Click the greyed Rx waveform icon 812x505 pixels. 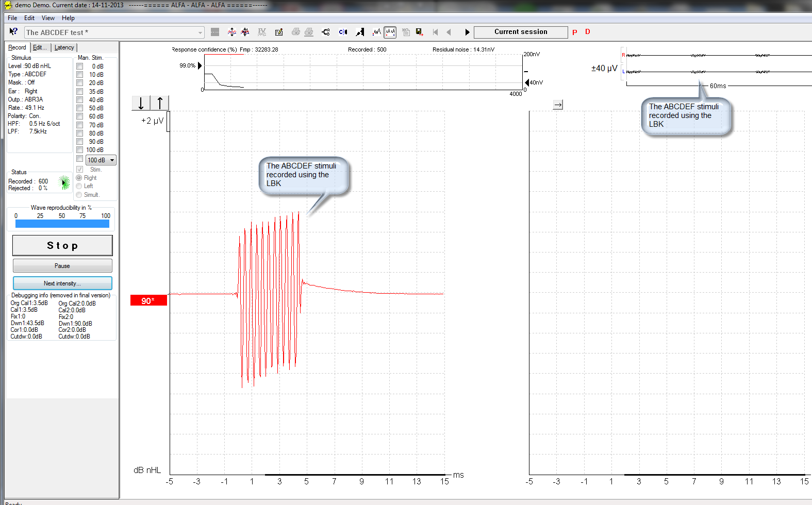[x=262, y=32]
